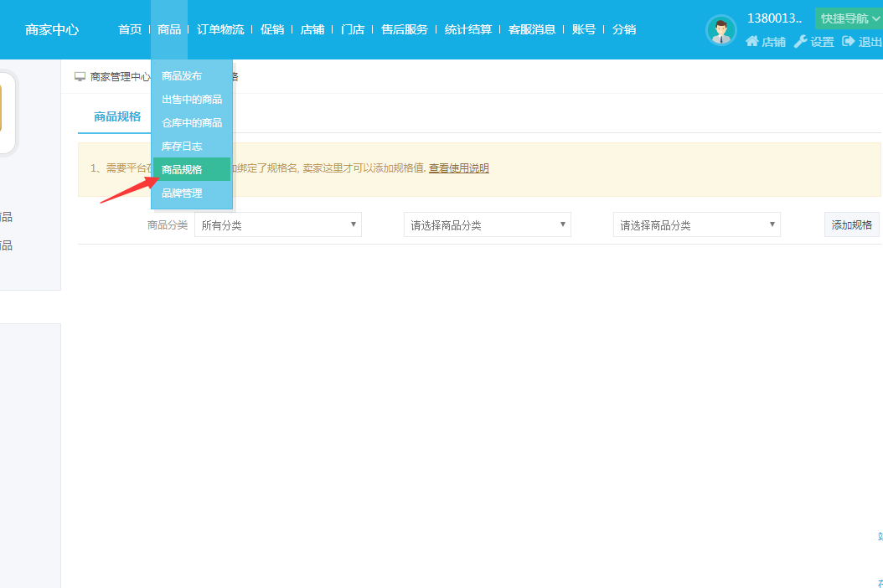Go to 订单物流 in top navigation
This screenshot has width=883, height=588.
[x=220, y=29]
